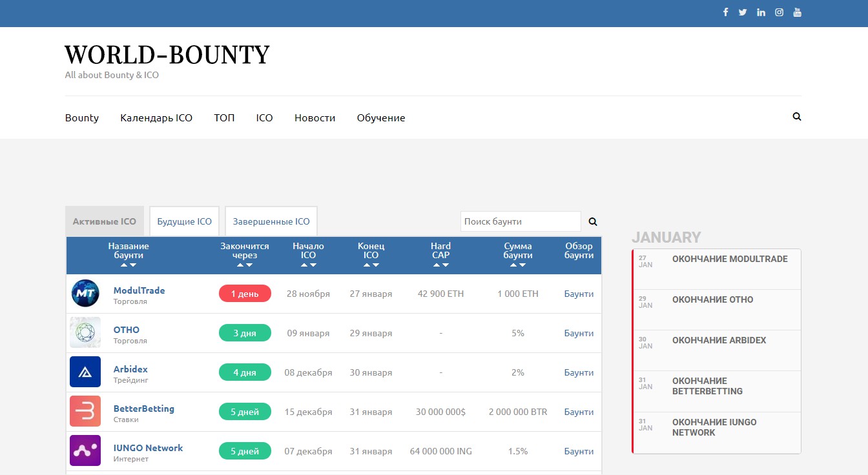Open Баунти review link for OTHO

pyautogui.click(x=579, y=333)
